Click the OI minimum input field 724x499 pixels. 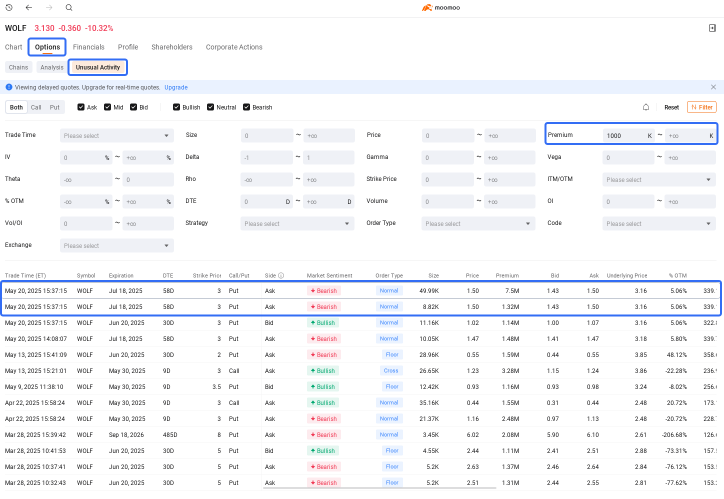pos(628,202)
